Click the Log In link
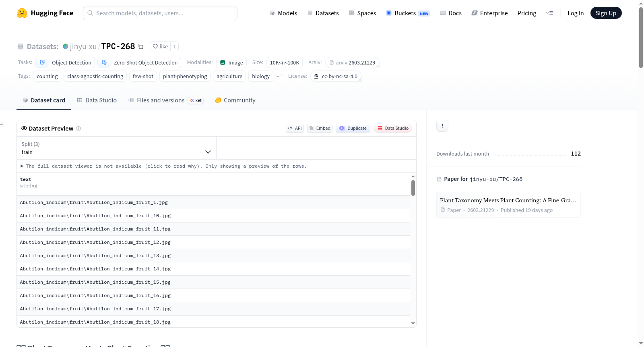Image resolution: width=644 pixels, height=347 pixels. pyautogui.click(x=576, y=13)
